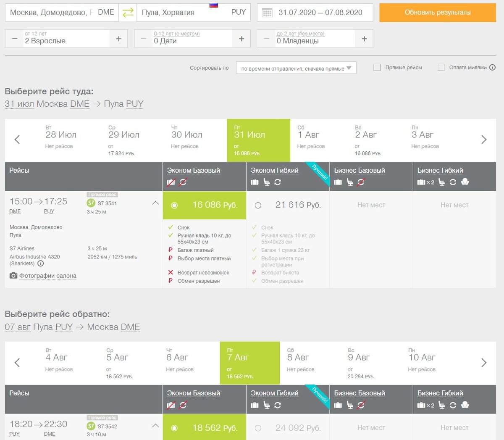The height and width of the screenshot is (440, 504).
Task: Click the exchange icon under return Эконом Гибкий
Action: pos(278,405)
